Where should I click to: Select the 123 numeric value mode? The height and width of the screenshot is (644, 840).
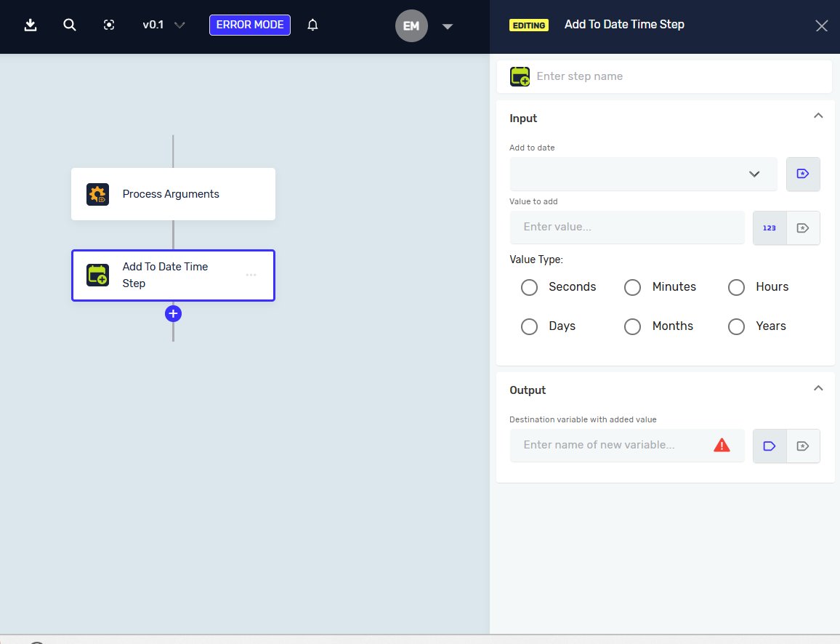770,228
